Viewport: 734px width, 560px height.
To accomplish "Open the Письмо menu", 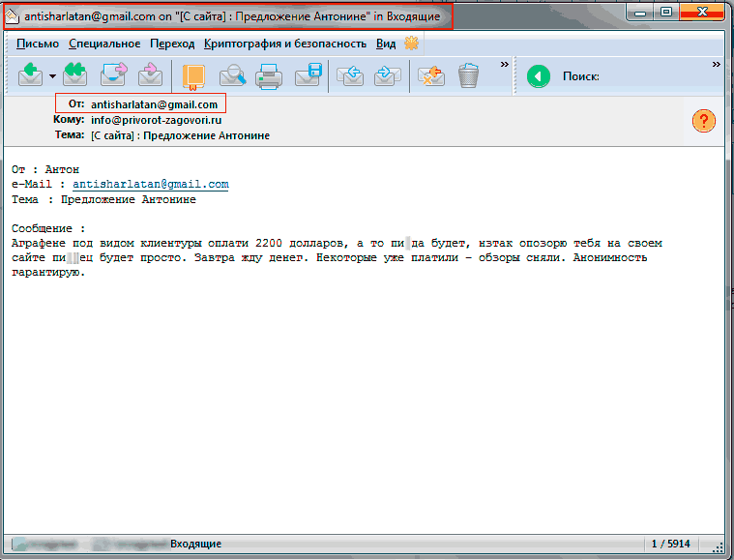I will [x=38, y=44].
